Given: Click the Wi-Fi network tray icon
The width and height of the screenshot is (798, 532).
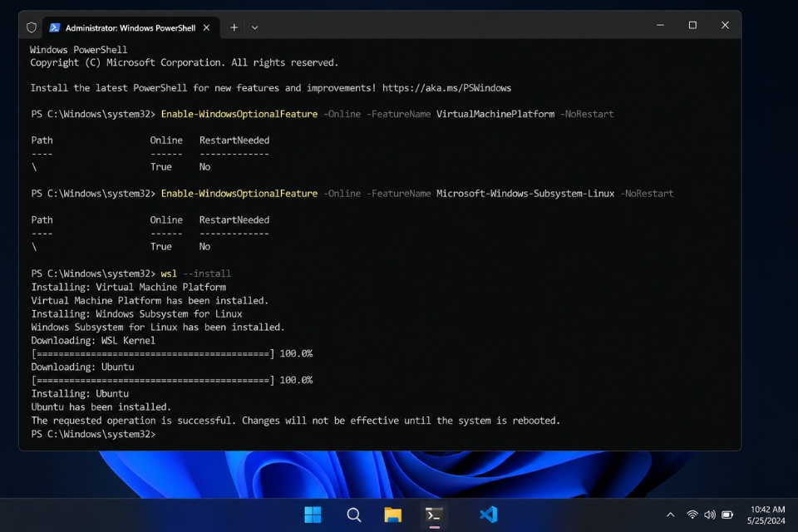Looking at the screenshot, I should [x=692, y=515].
